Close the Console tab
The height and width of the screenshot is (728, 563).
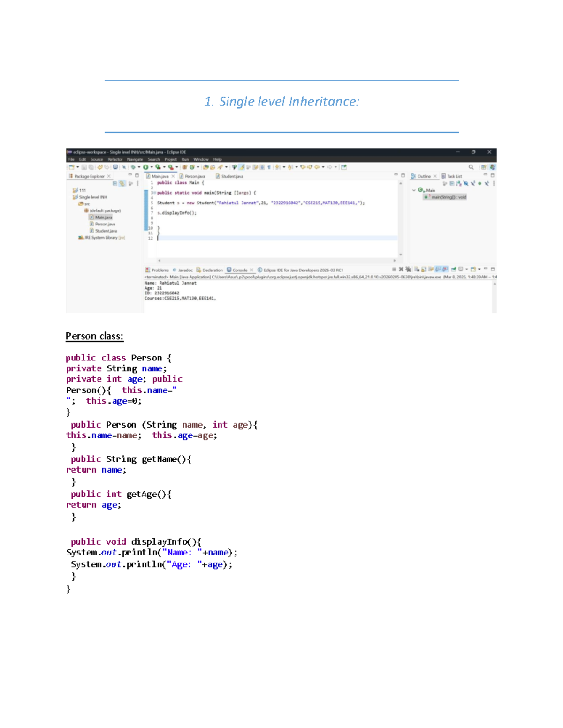point(251,270)
